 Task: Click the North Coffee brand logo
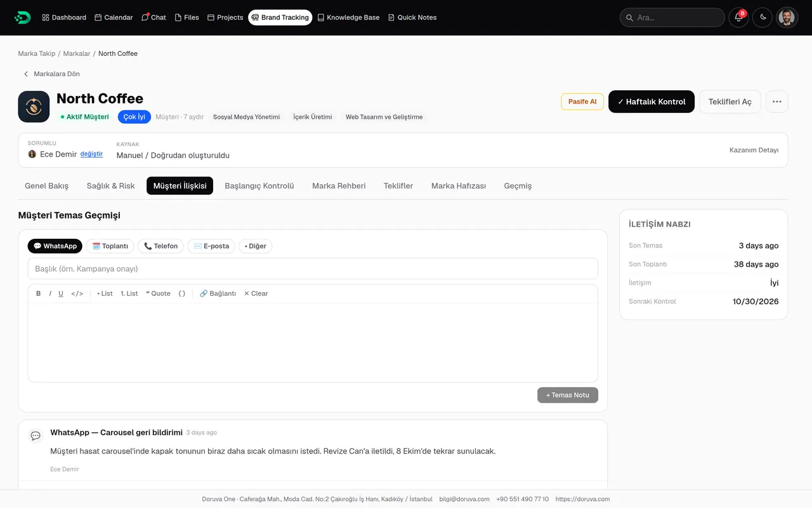tap(34, 107)
